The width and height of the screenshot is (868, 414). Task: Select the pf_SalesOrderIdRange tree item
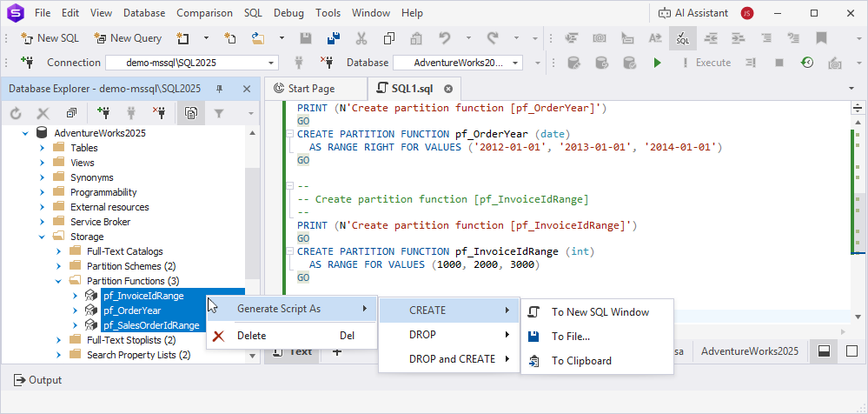pyautogui.click(x=151, y=325)
